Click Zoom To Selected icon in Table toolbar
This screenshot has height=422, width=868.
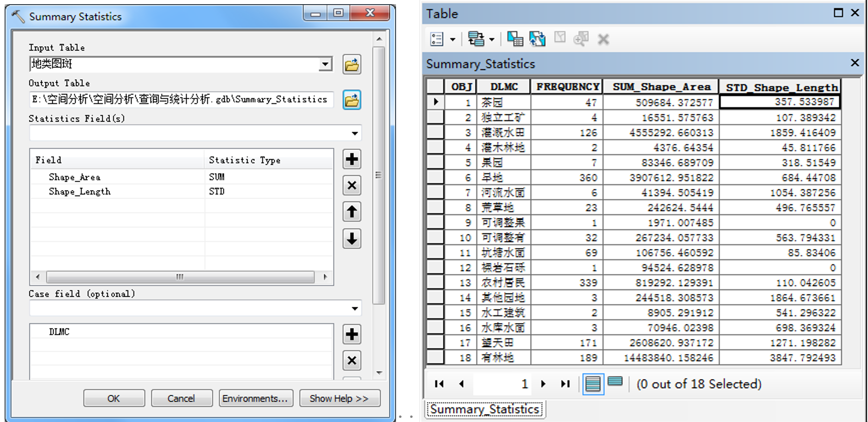tap(581, 39)
